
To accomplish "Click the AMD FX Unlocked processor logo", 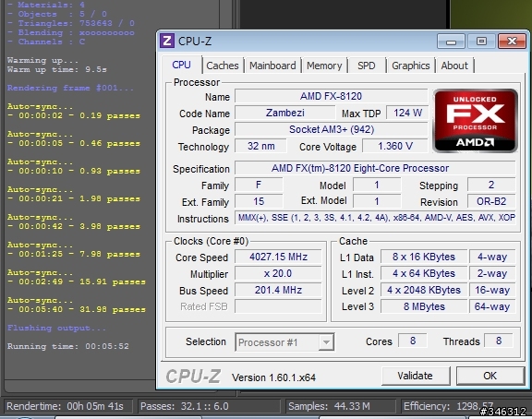I will [x=475, y=121].
